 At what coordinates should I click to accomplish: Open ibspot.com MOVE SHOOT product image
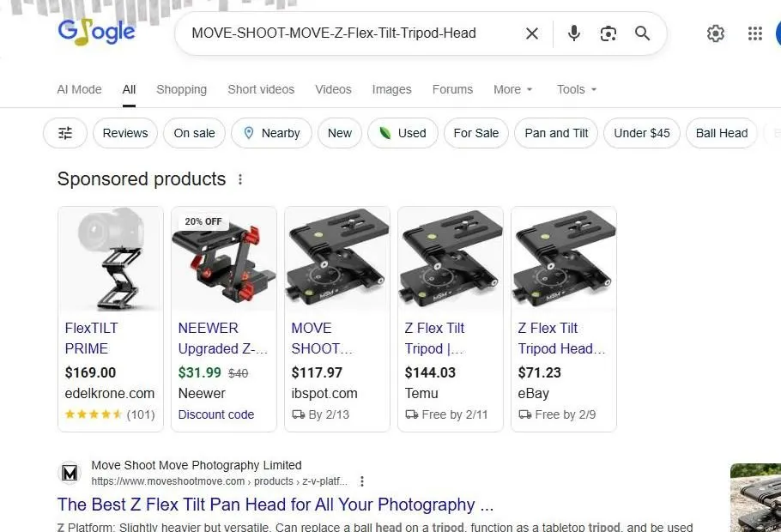pos(337,259)
